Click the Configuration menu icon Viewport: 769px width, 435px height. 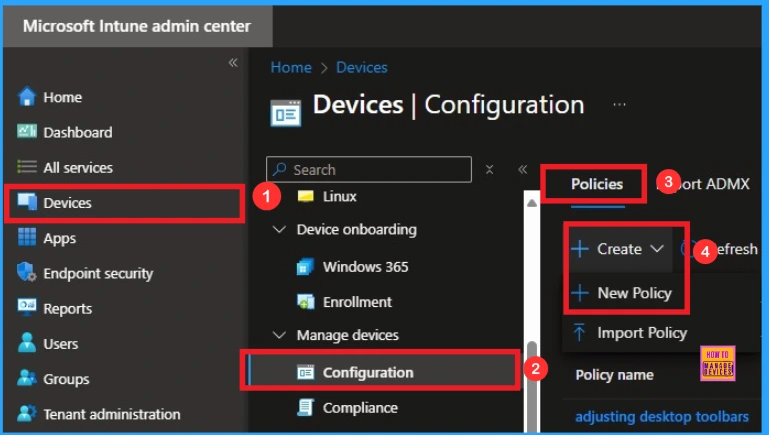tap(306, 372)
